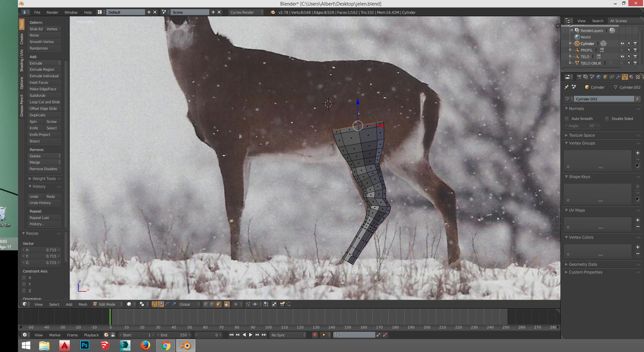This screenshot has height=352, width=644.
Task: Open Modifiers wrench properties tab
Action: 618,77
